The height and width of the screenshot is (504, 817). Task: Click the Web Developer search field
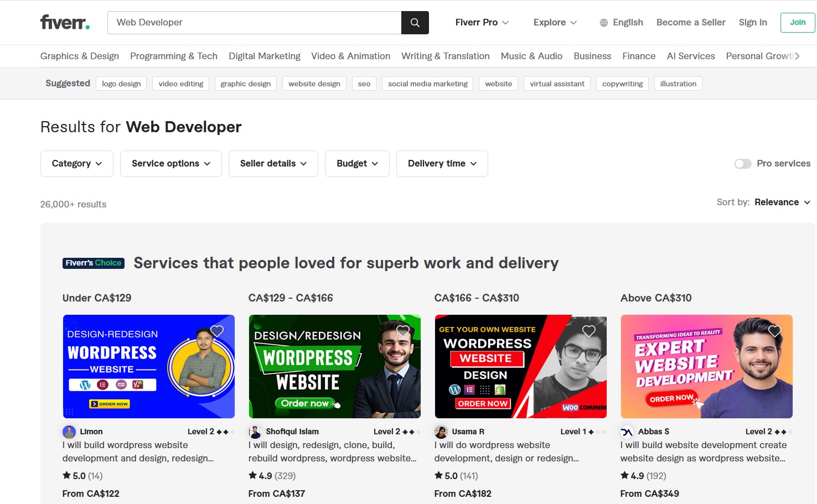[x=254, y=23]
